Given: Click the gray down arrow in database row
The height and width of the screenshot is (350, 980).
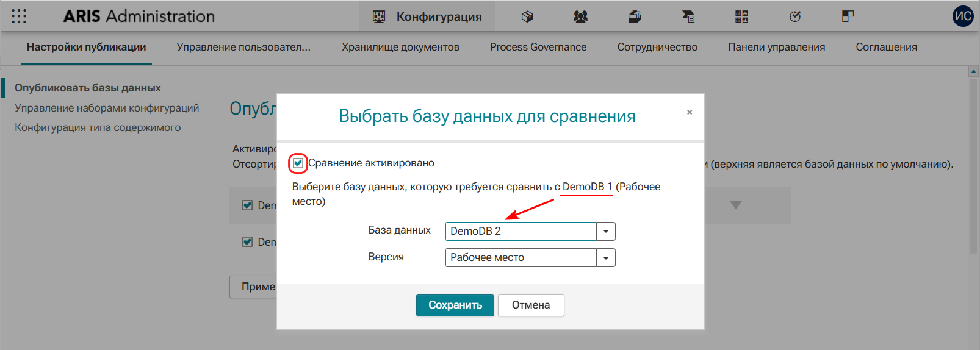Looking at the screenshot, I should (736, 205).
